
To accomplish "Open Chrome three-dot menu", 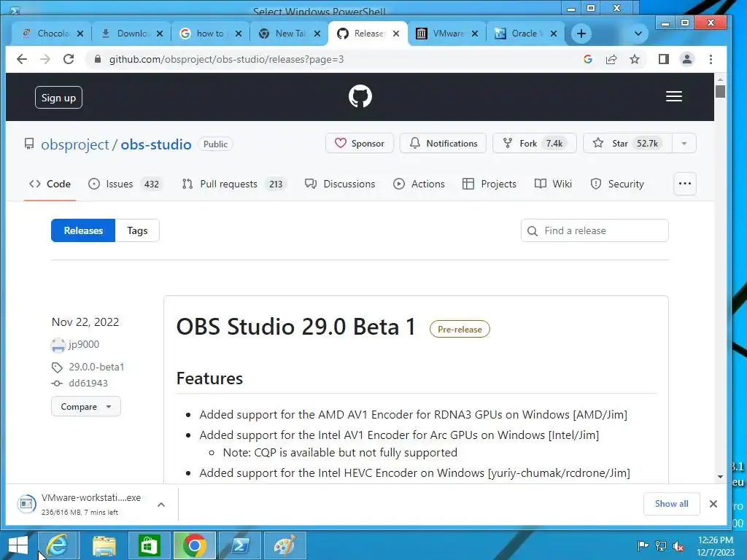I will point(711,59).
